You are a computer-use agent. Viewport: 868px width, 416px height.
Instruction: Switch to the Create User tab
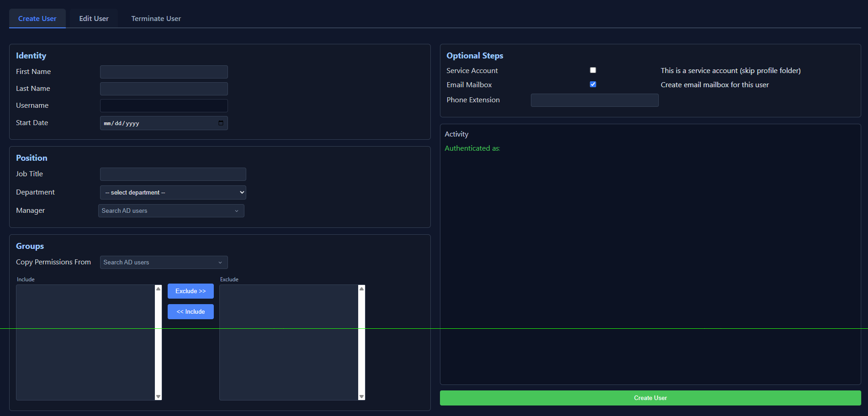coord(37,18)
